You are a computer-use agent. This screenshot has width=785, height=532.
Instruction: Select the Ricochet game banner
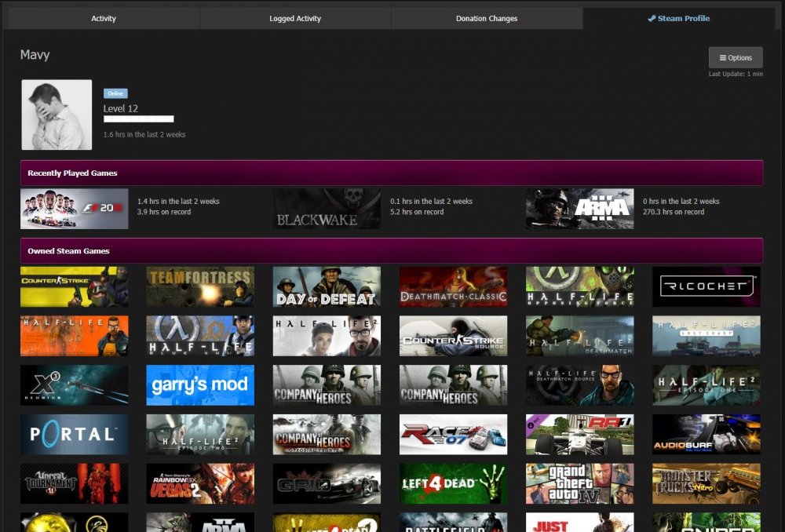tap(706, 286)
